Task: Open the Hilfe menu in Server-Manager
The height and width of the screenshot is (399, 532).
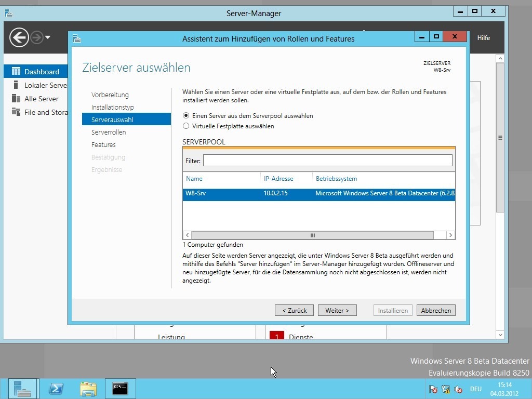Action: click(x=484, y=37)
